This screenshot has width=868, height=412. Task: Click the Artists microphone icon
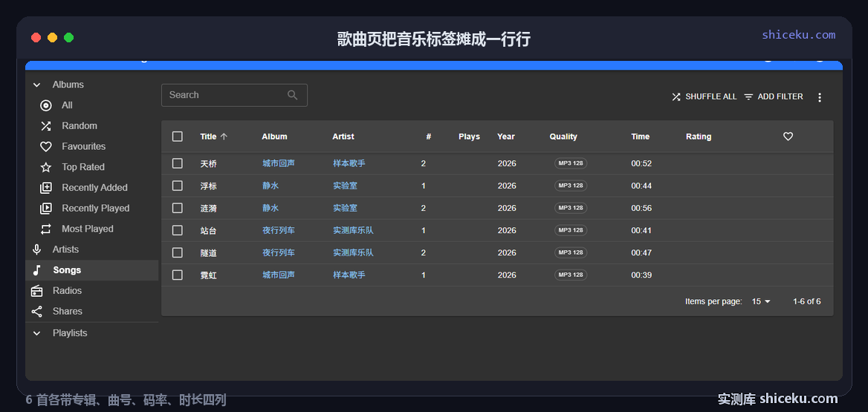[x=36, y=249]
